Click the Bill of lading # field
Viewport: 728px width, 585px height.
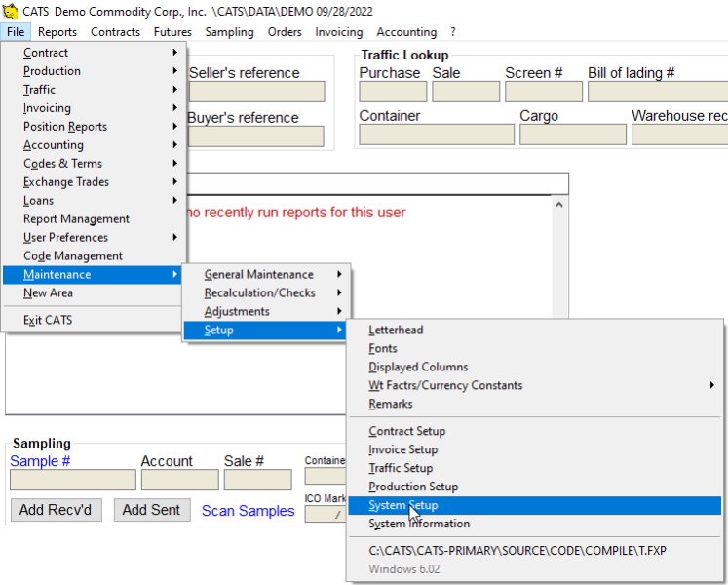point(658,92)
